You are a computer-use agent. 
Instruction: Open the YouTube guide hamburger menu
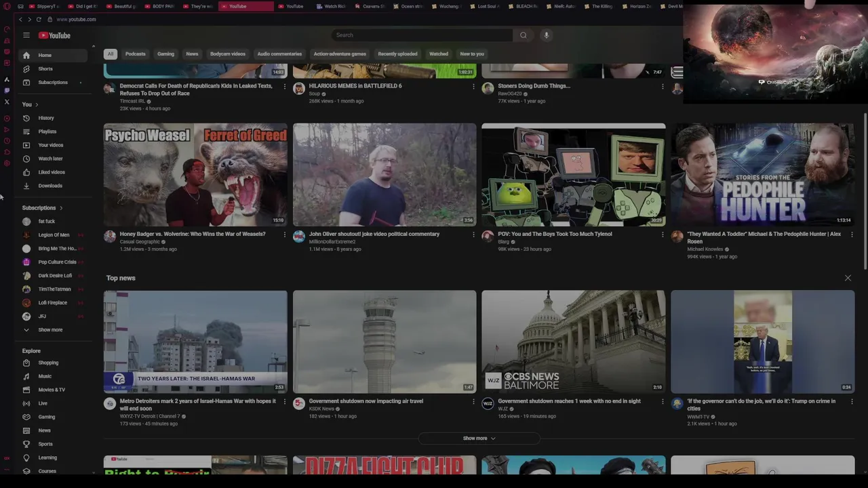pyautogui.click(x=26, y=35)
